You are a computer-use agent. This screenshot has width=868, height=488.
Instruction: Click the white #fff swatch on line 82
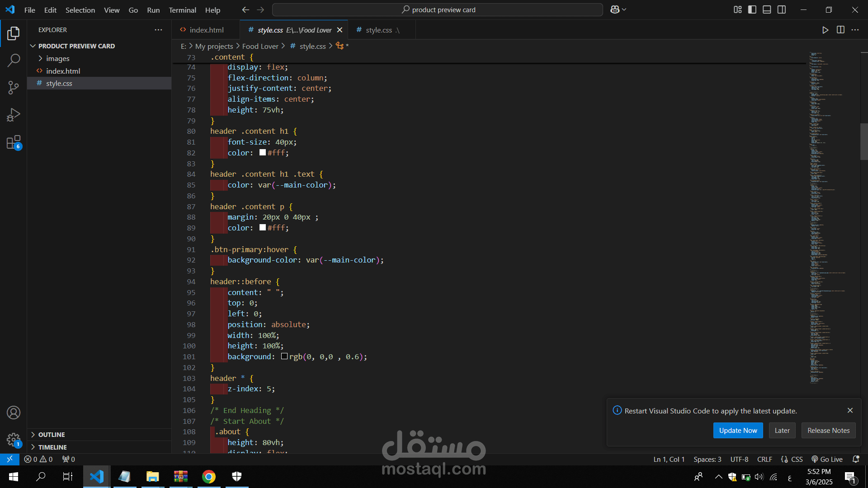[263, 152]
